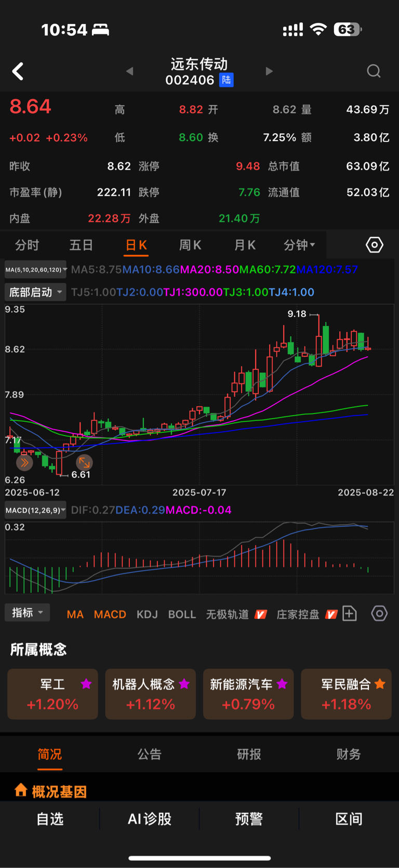Go to previous stock arrow
399x868 pixels.
point(130,71)
